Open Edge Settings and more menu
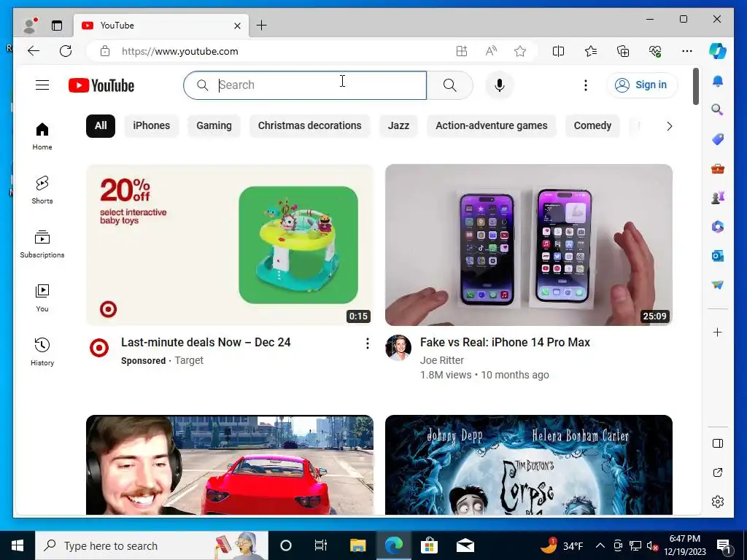This screenshot has width=747, height=560. pos(687,51)
